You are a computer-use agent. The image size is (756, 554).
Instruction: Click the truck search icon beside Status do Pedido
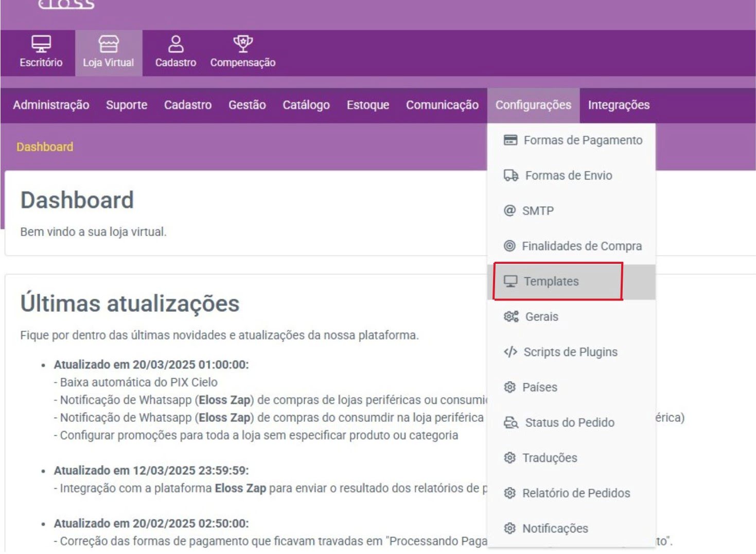(511, 422)
